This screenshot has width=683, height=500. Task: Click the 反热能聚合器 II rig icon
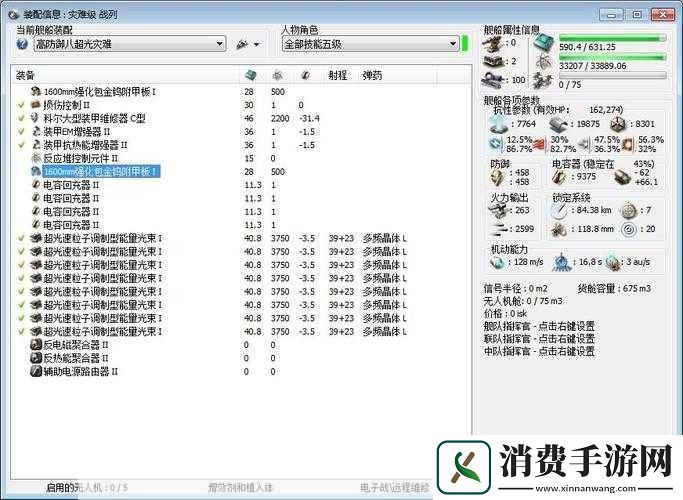point(36,357)
